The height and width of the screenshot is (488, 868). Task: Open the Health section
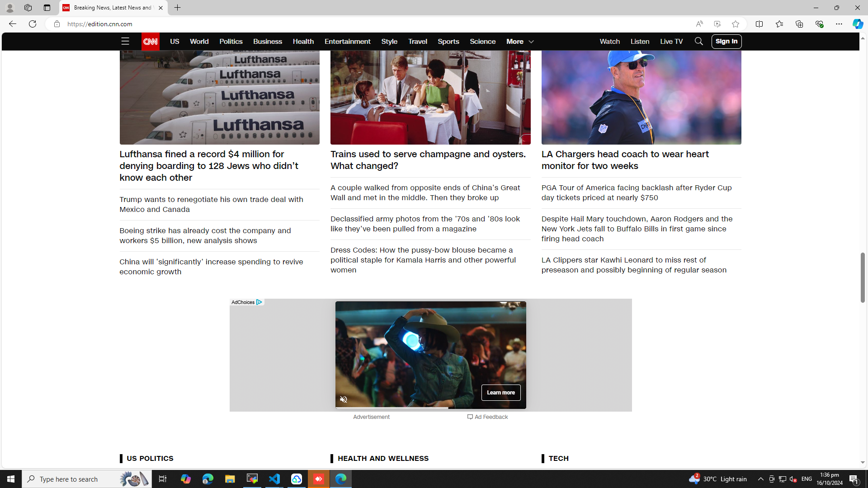(303, 42)
